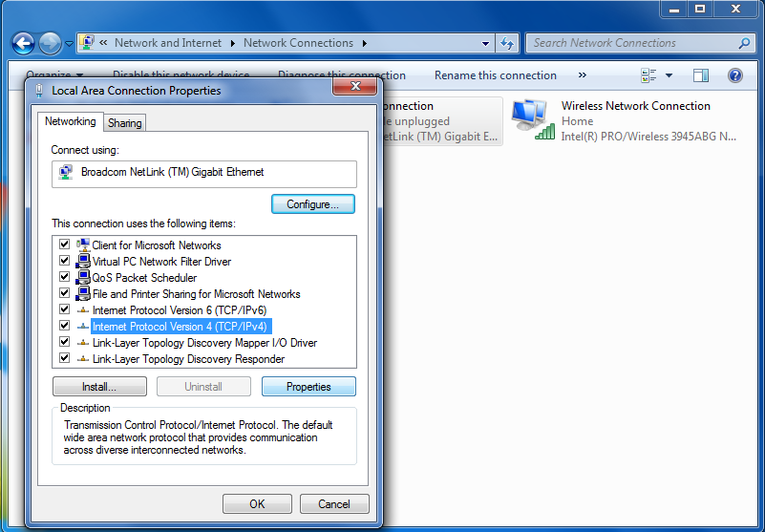Click Rename this connection in toolbar
The height and width of the screenshot is (532, 765).
click(496, 75)
